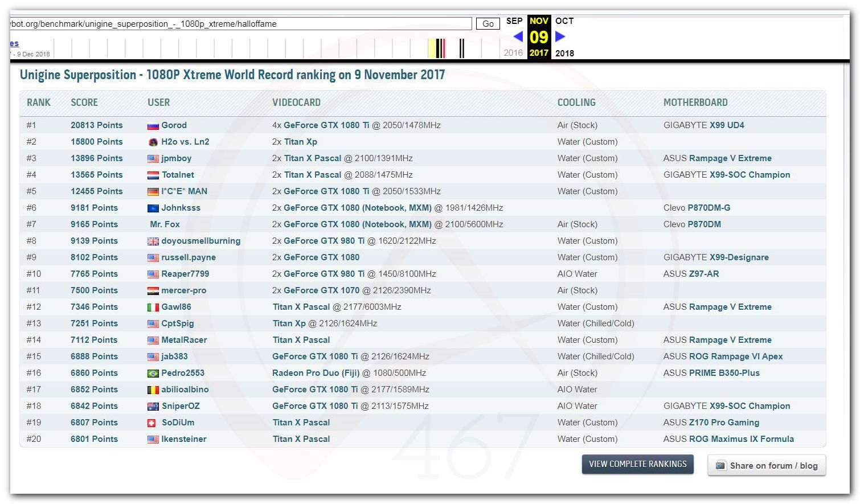
Task: Open GeForce GTX 1070 videocard link
Action: (322, 290)
